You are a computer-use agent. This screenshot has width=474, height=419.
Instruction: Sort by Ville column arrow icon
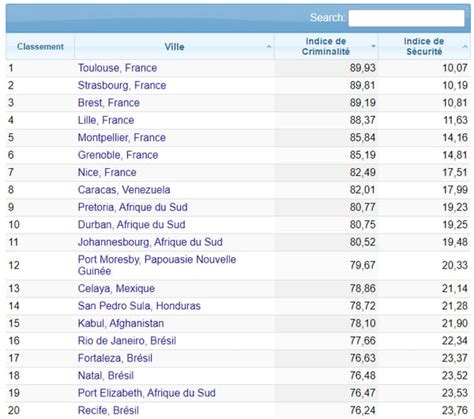[269, 47]
